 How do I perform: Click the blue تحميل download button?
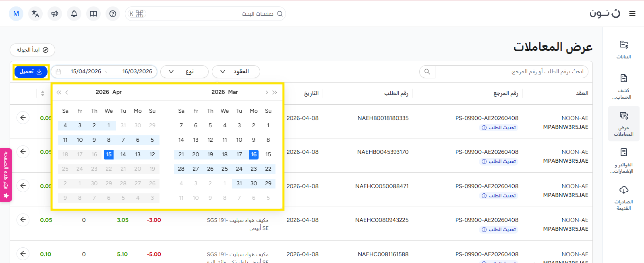coord(31,72)
